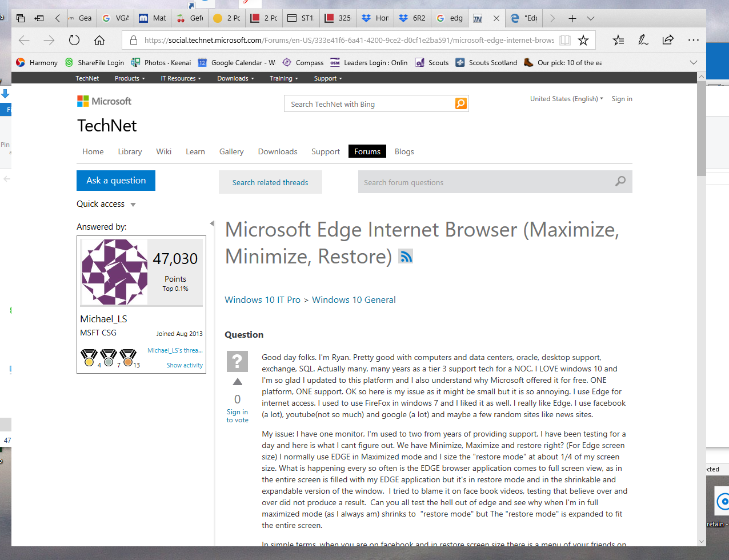Set the open tabs aside
Screen dimensions: 729x560
(39, 18)
